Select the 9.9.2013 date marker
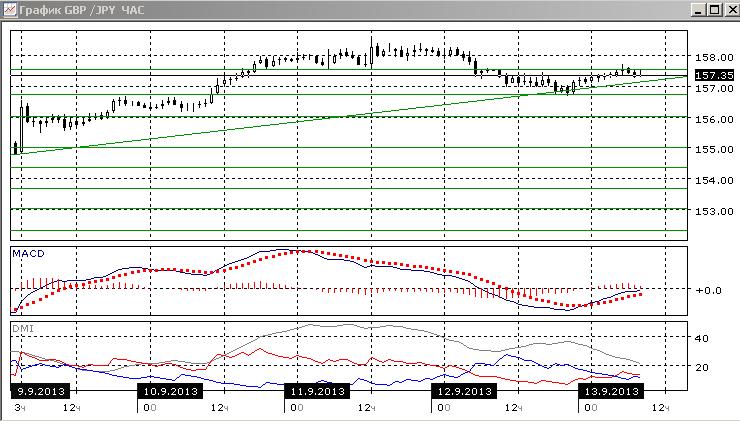This screenshot has width=740, height=421. [40, 391]
